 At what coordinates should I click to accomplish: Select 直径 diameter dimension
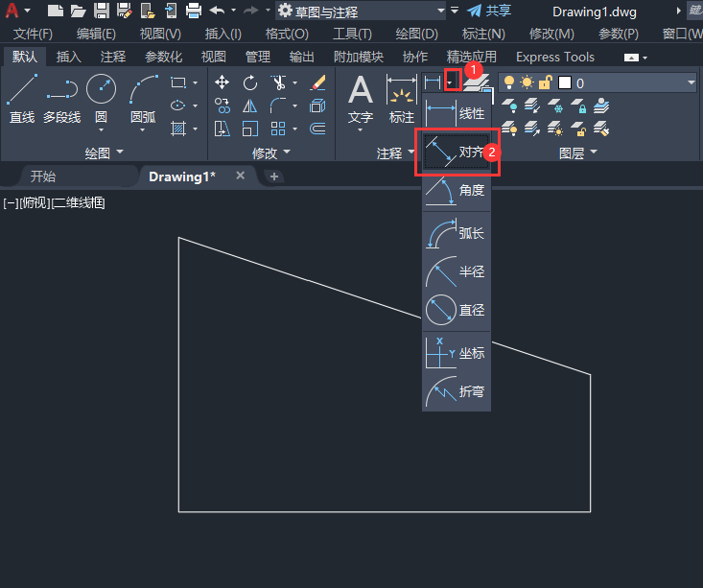pyautogui.click(x=457, y=311)
